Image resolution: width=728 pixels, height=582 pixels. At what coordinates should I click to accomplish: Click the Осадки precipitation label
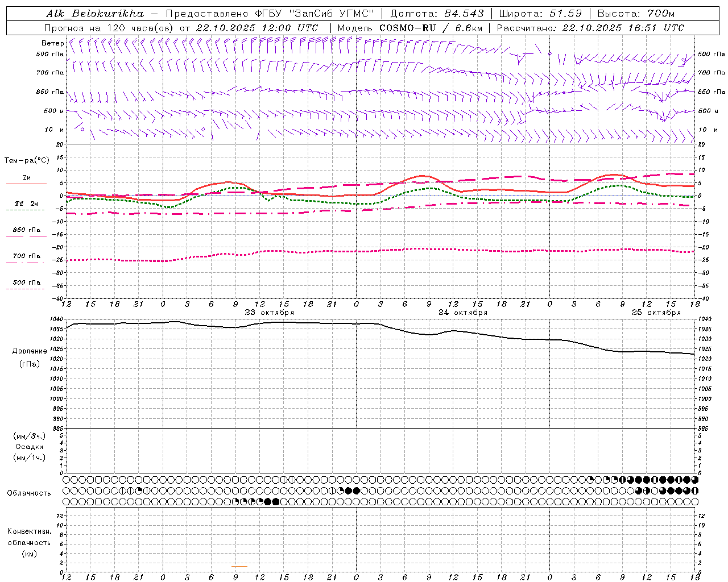[30, 447]
